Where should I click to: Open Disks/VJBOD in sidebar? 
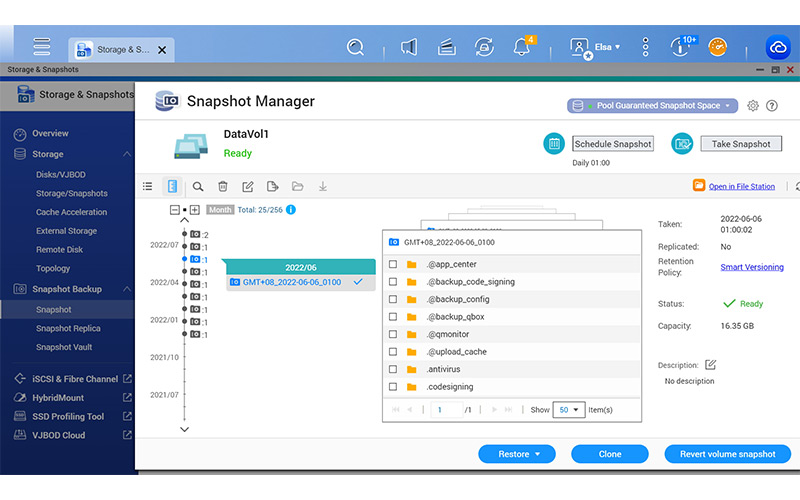61,174
